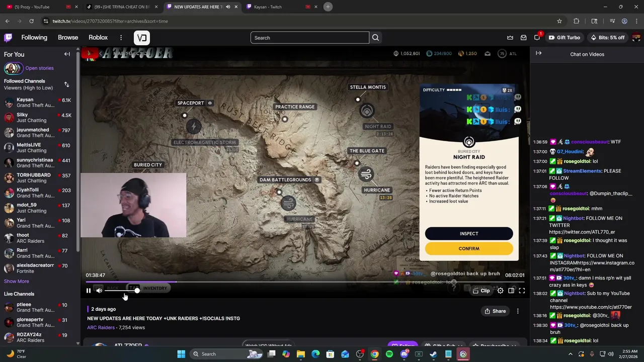The width and height of the screenshot is (644, 362).
Task: Toggle theatre mode in video player
Action: 511,291
